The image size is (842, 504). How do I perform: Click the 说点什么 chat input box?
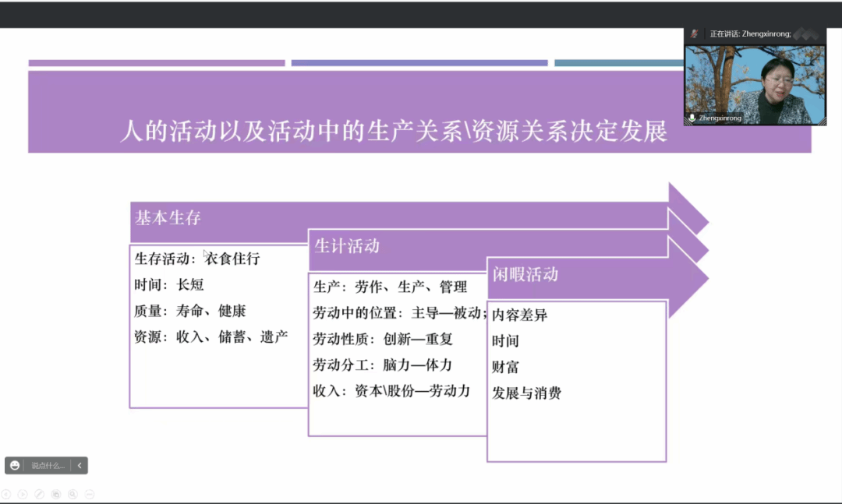(x=48, y=465)
